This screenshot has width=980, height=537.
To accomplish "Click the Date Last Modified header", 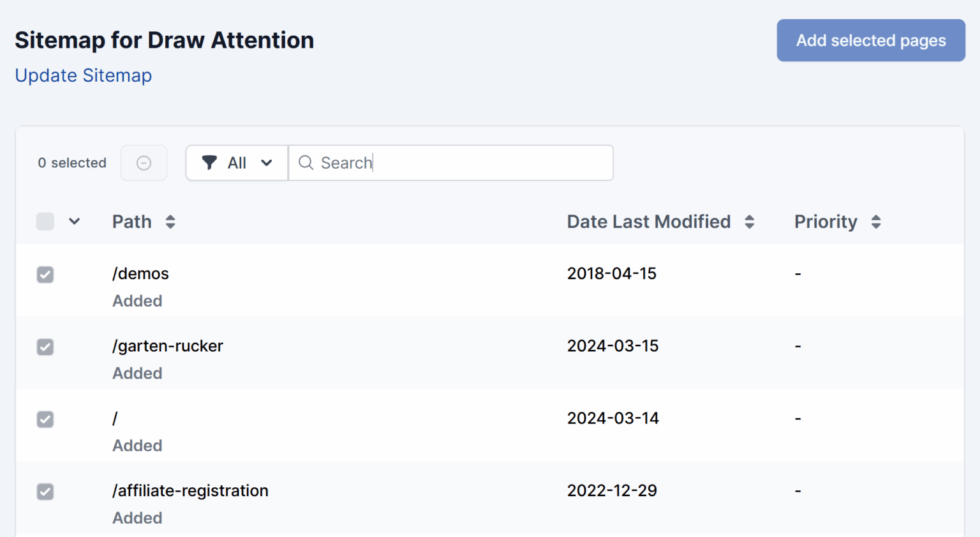I will pos(649,222).
